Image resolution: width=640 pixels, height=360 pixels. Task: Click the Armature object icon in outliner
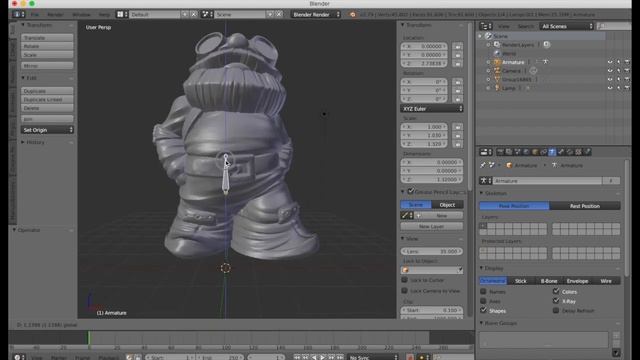[x=497, y=62]
